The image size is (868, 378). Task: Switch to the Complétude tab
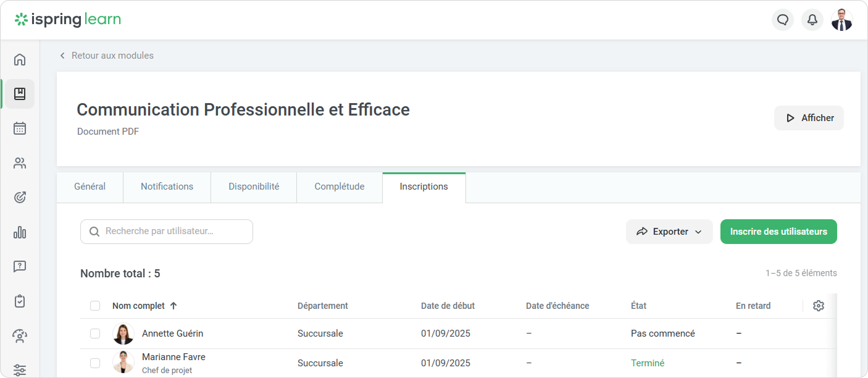pos(339,187)
